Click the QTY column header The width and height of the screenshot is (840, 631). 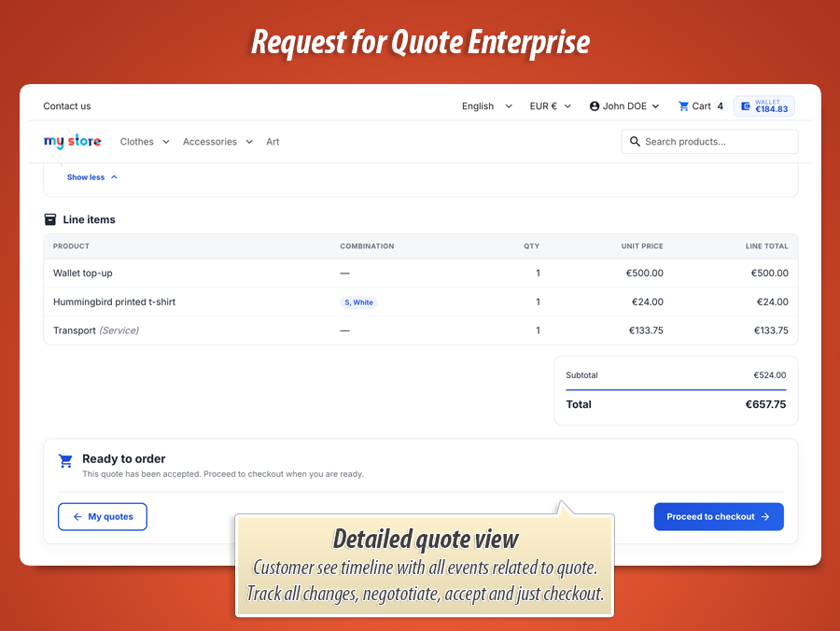[x=531, y=246]
